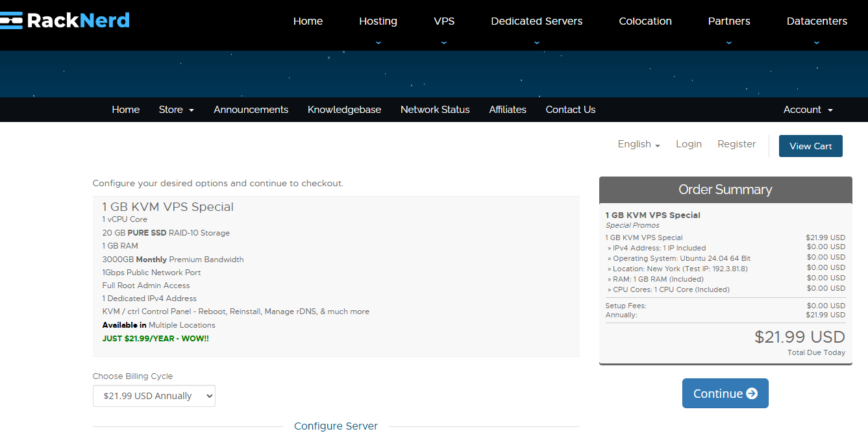The image size is (868, 440).
Task: Click the RAM: 1 GB RAM (Included) line
Action: point(655,279)
